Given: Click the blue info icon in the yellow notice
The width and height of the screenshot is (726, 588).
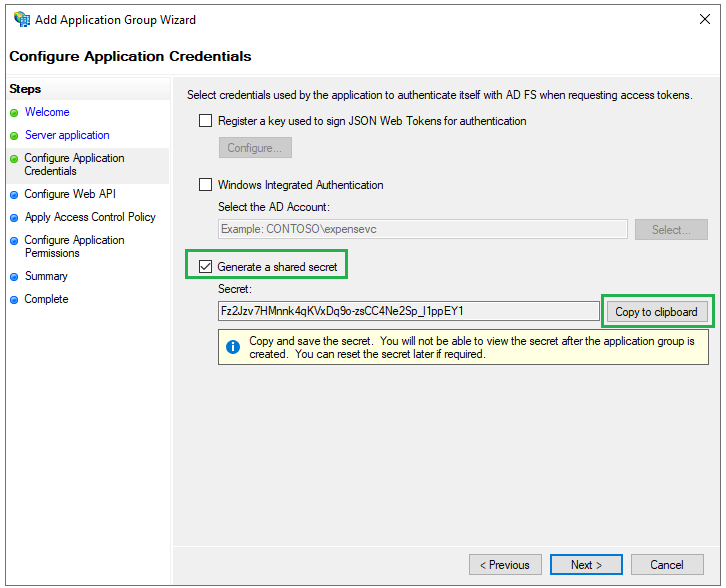Looking at the screenshot, I should tap(233, 347).
